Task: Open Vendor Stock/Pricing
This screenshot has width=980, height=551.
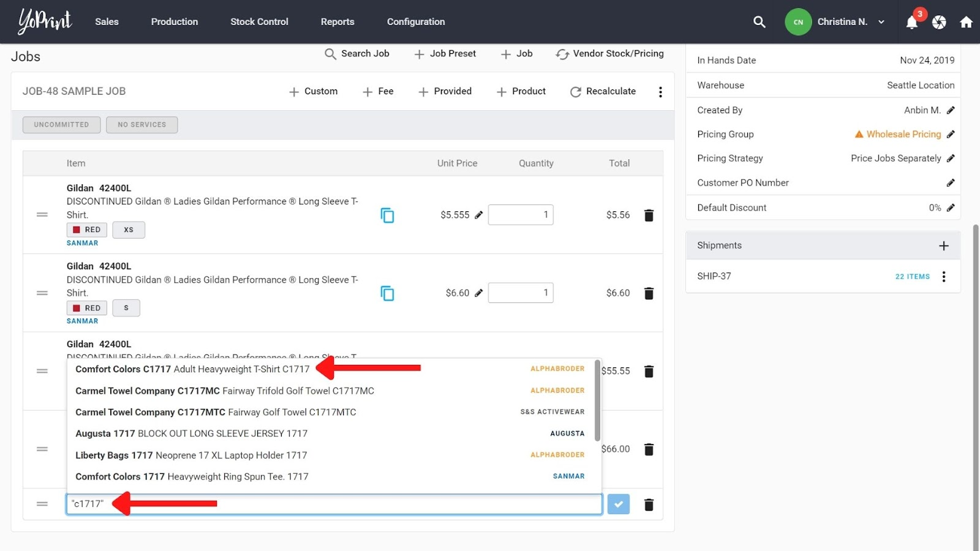Action: pos(609,54)
